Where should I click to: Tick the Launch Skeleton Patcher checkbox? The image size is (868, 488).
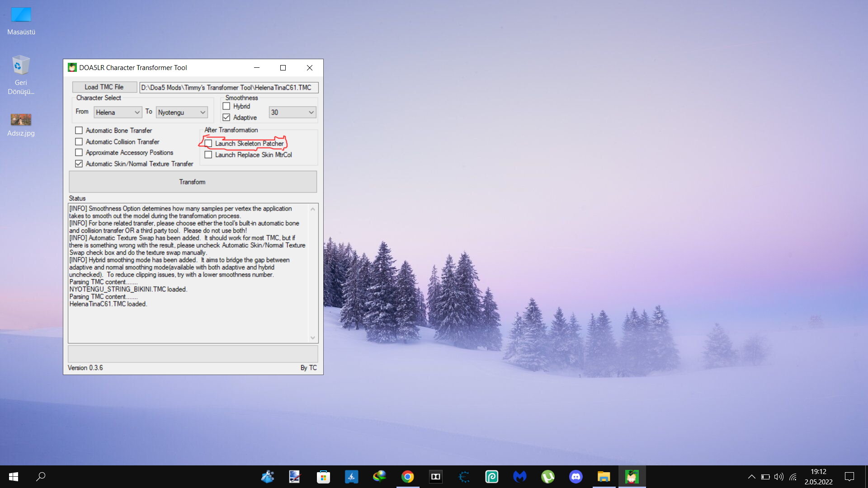point(208,144)
